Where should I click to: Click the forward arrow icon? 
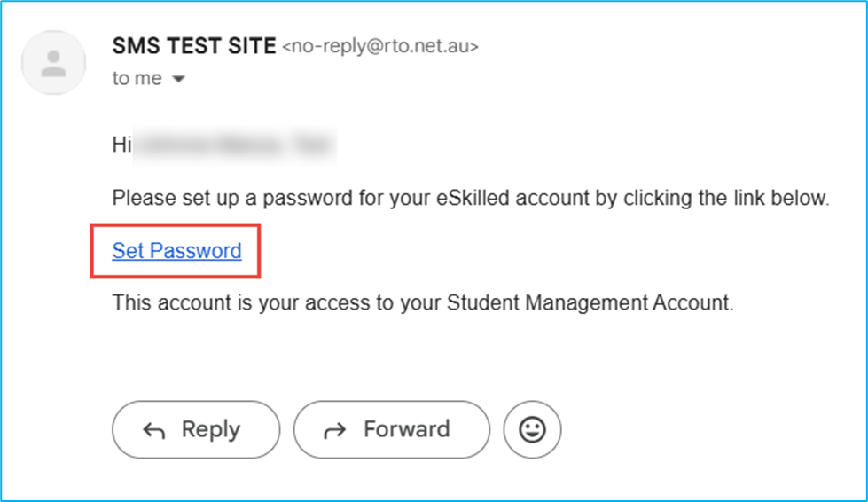click(334, 430)
